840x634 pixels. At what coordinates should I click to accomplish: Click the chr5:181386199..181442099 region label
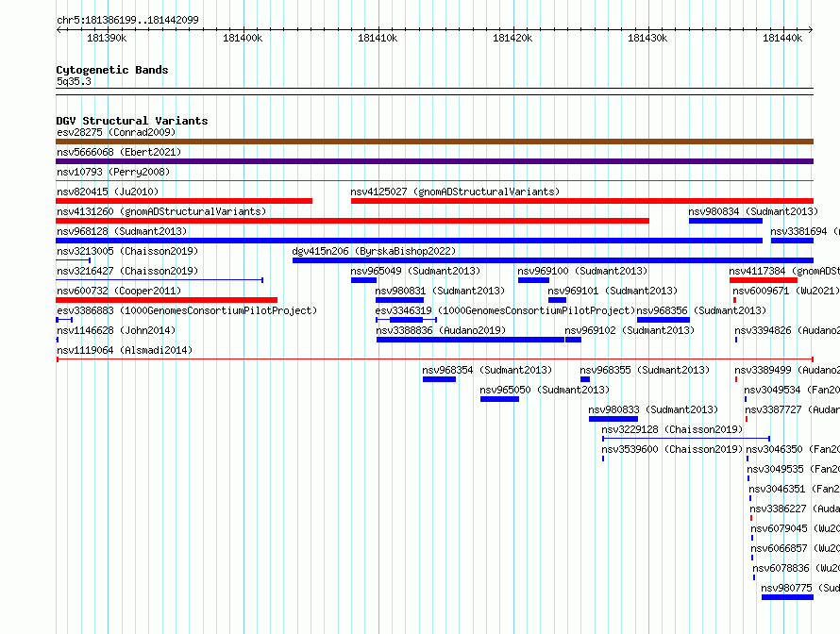[127, 20]
